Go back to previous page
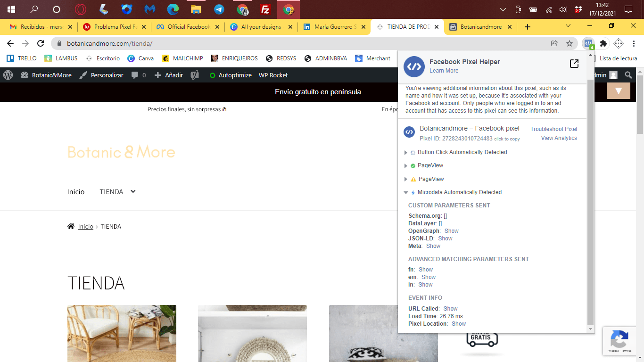The image size is (644, 362). point(10,43)
